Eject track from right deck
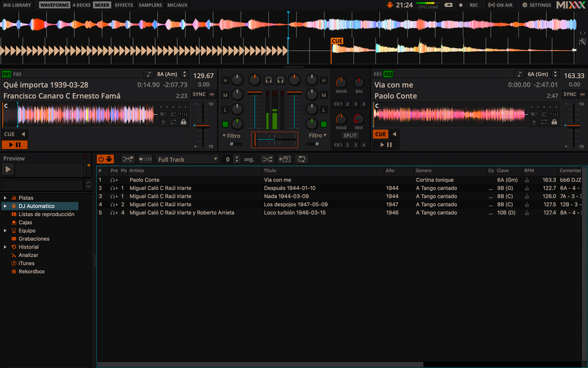The image size is (588, 368). [534, 122]
